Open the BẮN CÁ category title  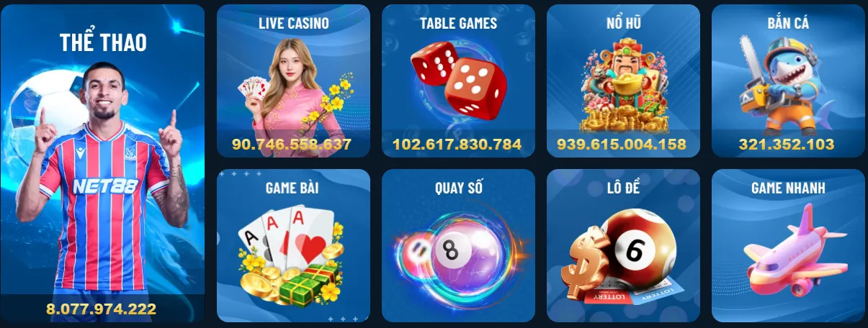coord(788,23)
